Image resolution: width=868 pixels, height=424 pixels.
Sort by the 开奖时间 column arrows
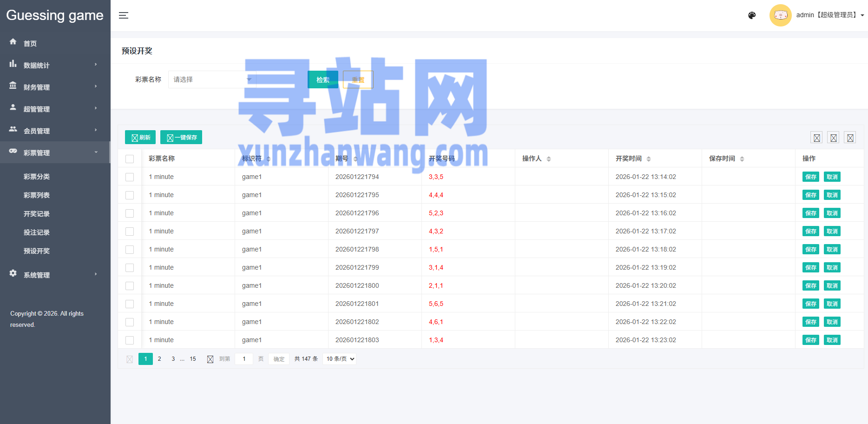click(649, 159)
